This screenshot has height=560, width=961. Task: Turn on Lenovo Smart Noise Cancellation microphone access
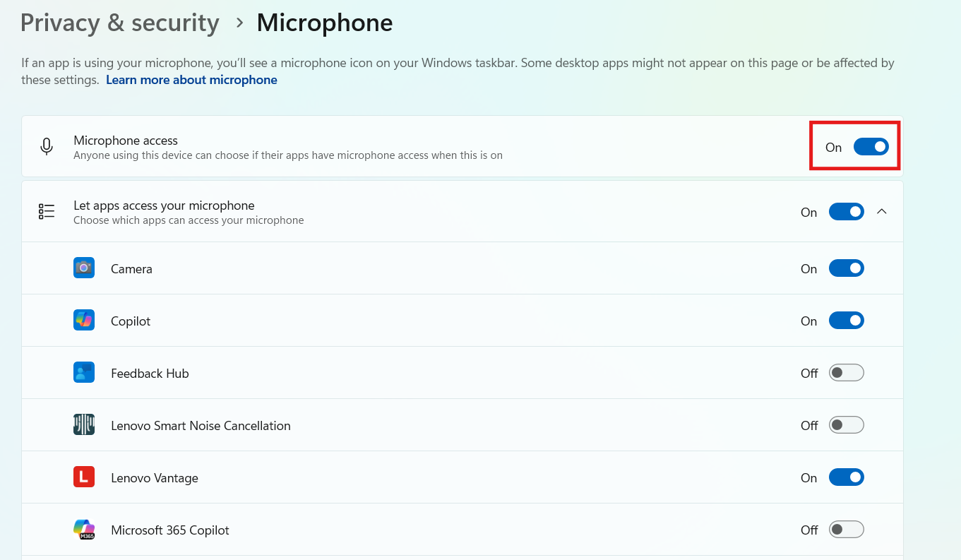[846, 424]
